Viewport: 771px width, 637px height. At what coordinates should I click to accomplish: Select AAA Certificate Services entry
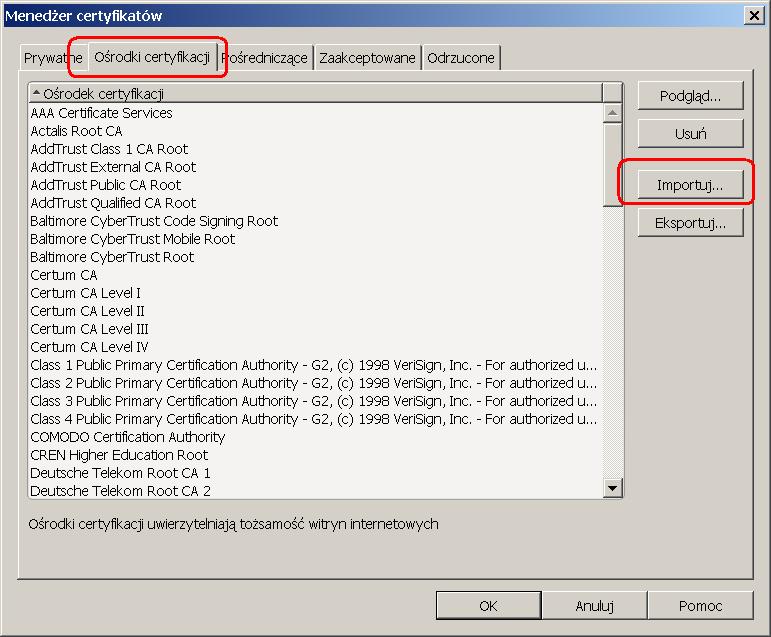click(x=102, y=113)
